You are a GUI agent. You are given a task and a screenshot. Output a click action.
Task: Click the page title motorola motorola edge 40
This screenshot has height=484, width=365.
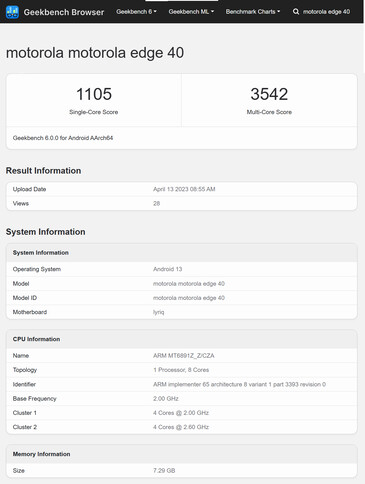(95, 53)
